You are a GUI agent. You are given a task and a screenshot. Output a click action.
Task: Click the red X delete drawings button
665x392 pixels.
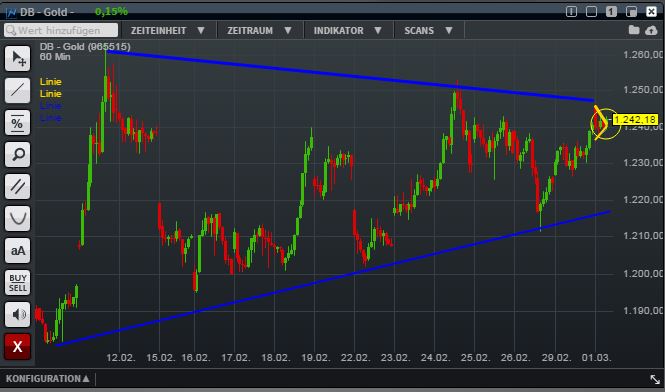point(17,347)
